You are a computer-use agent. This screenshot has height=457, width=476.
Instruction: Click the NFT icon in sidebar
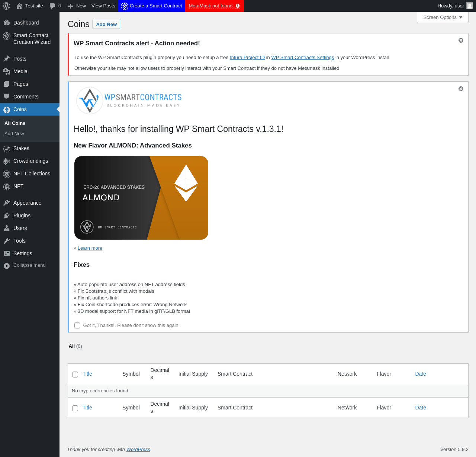coord(7,187)
